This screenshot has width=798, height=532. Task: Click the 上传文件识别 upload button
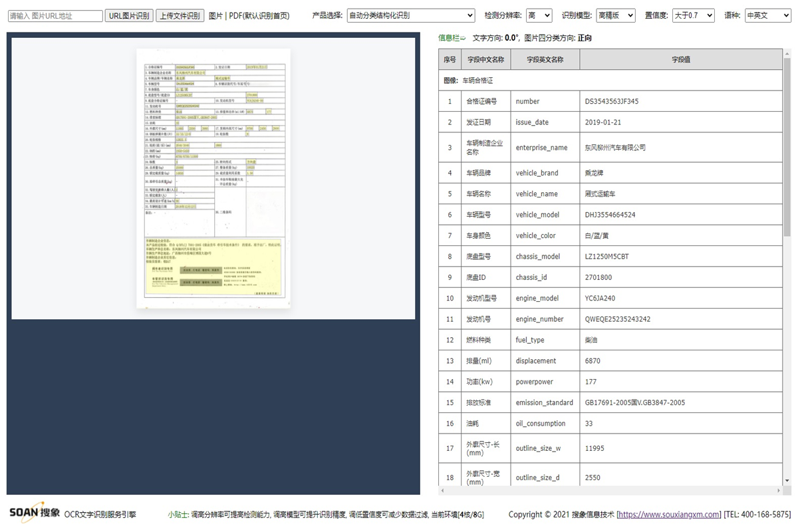[180, 15]
